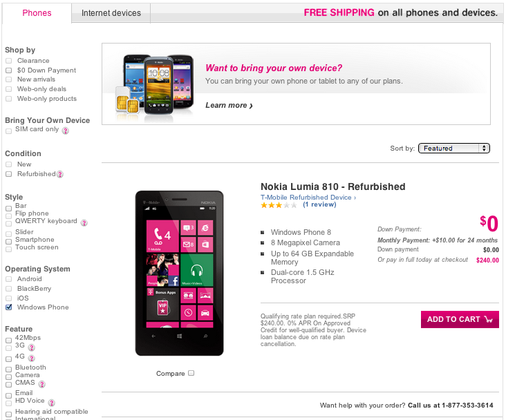Click help icon next to 3G feature
The height and width of the screenshot is (420, 506).
[x=31, y=347]
